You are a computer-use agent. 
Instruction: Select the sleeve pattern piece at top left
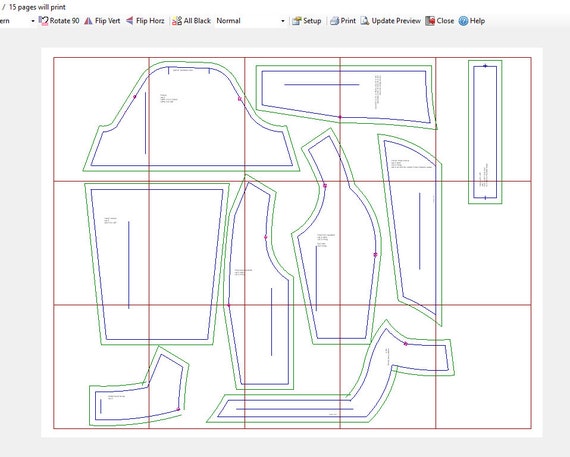pos(192,116)
